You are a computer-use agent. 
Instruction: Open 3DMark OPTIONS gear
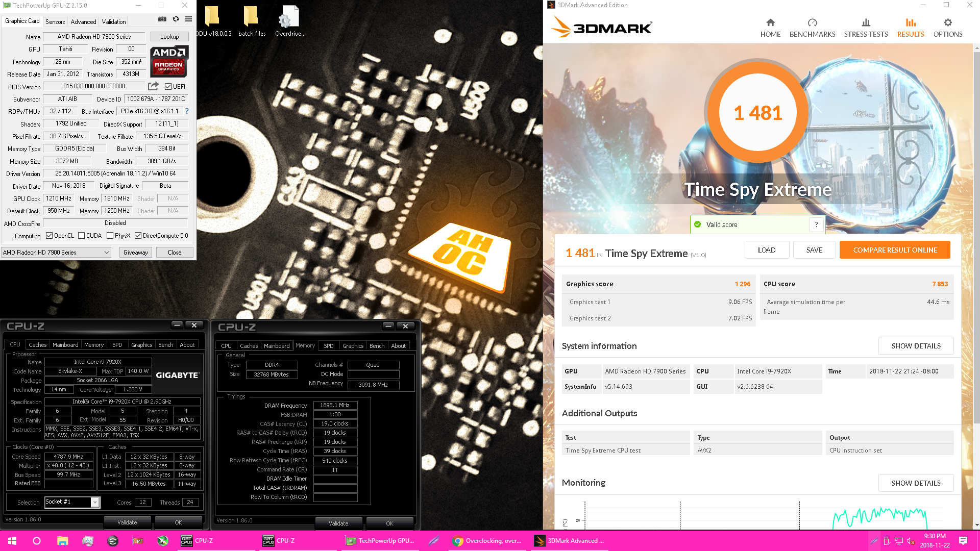[x=948, y=28]
